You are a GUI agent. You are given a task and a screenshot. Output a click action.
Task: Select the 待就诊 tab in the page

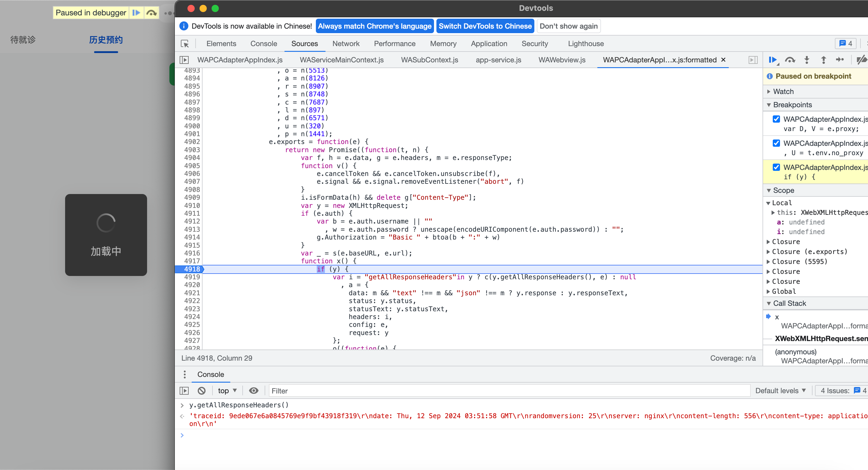pyautogui.click(x=23, y=40)
